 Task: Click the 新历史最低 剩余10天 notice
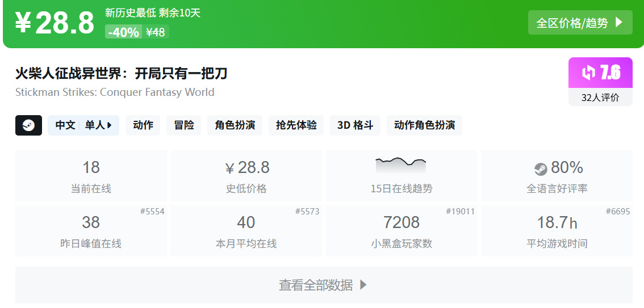tap(152, 13)
